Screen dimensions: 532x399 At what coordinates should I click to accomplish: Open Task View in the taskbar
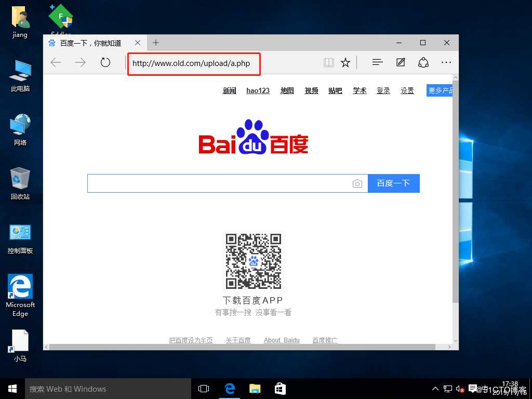204,389
